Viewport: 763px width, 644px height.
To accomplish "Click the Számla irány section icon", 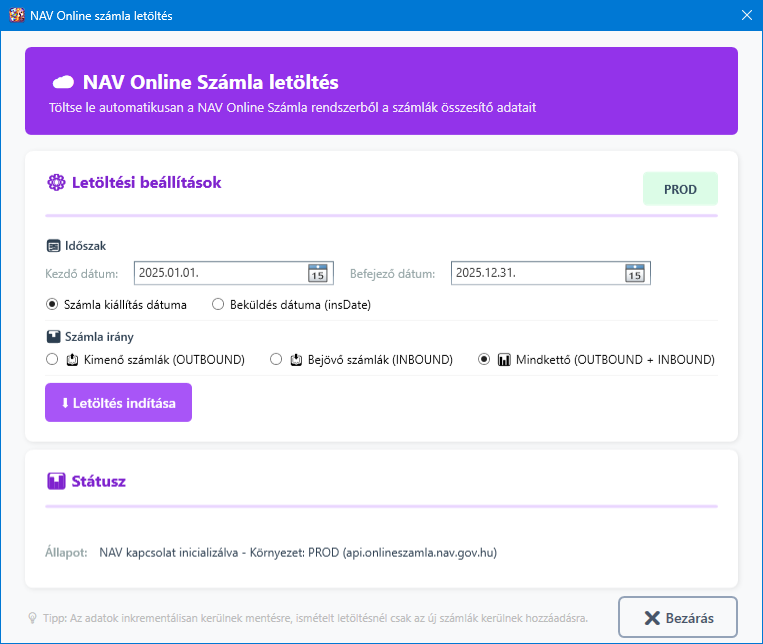I will click(53, 337).
